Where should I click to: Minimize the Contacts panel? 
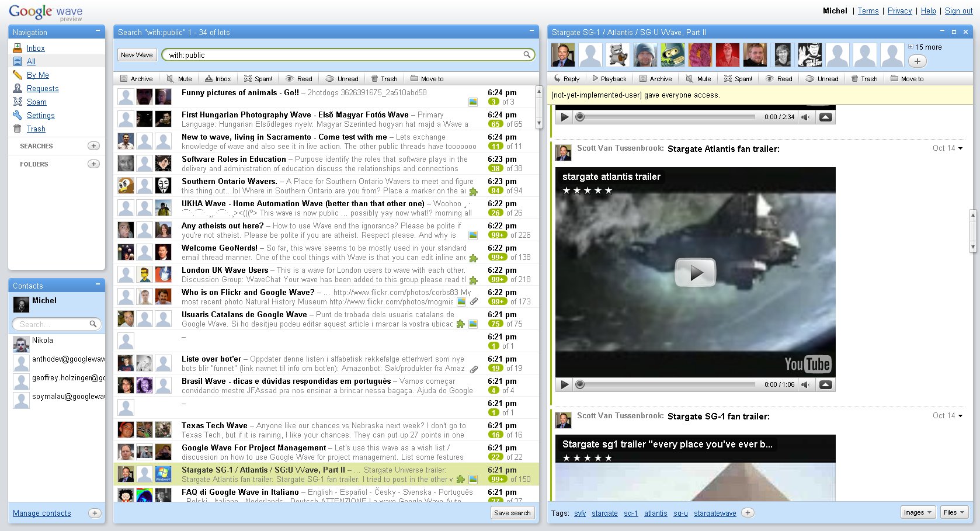98,284
